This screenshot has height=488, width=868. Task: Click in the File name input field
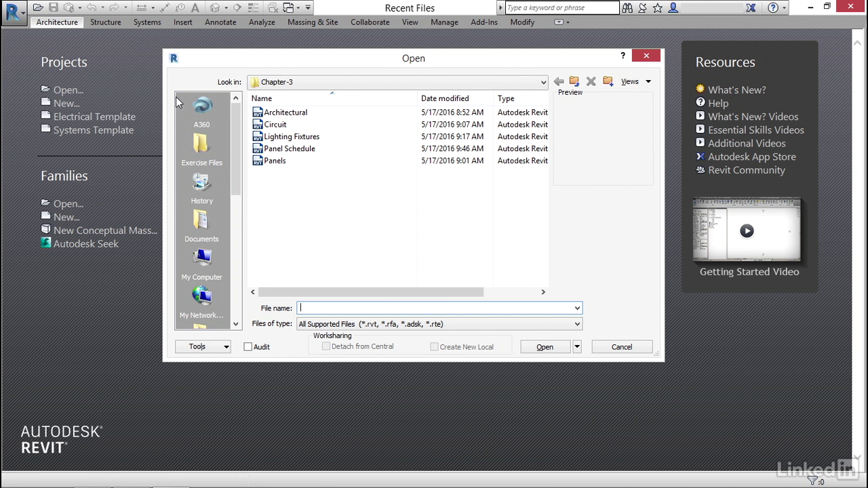(x=434, y=308)
